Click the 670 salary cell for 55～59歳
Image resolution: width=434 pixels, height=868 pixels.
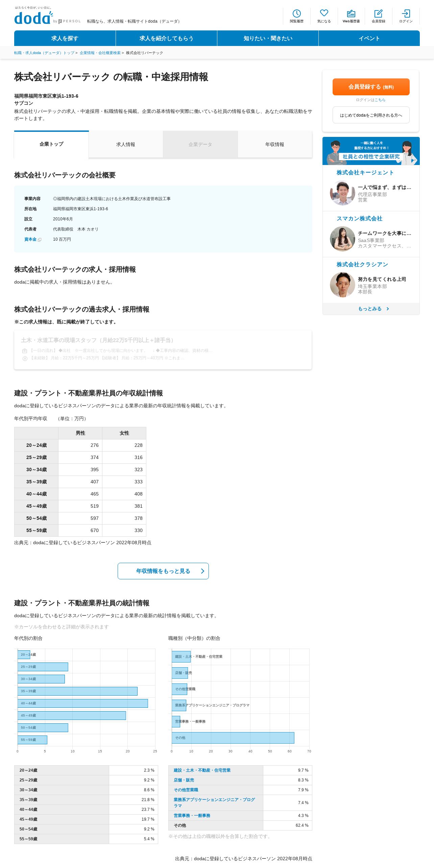(x=80, y=530)
